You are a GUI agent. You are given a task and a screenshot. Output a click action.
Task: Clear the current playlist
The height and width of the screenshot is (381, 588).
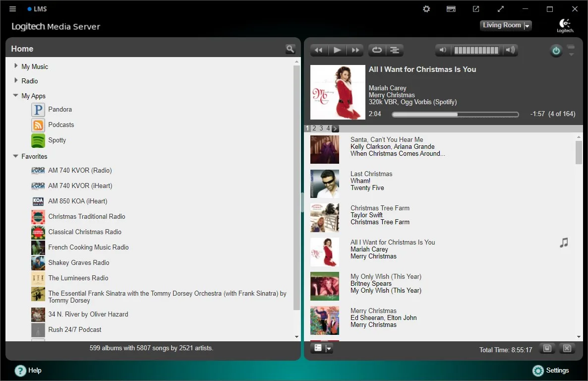(567, 349)
